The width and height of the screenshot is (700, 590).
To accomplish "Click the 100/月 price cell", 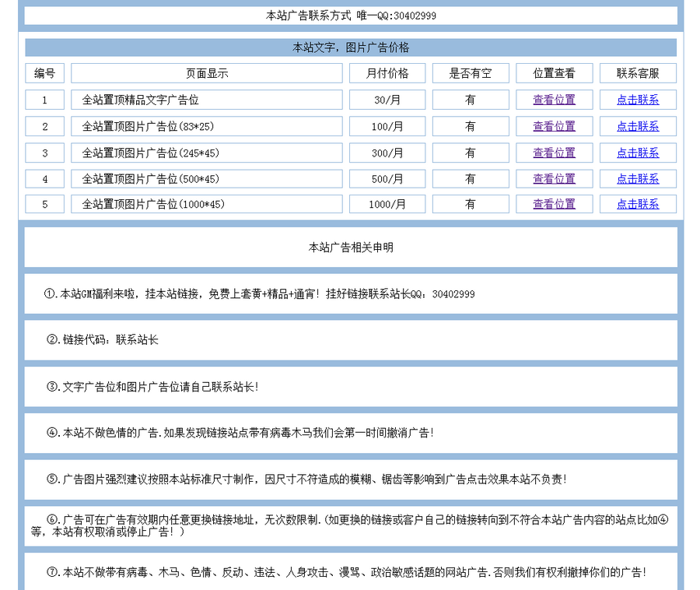I will pyautogui.click(x=387, y=126).
